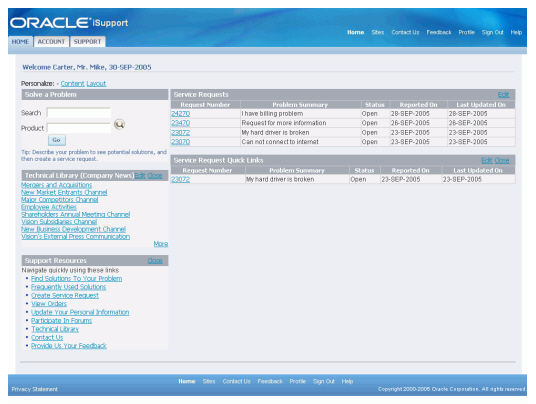
Task: Open the Privacy Statement link
Action: [35, 389]
